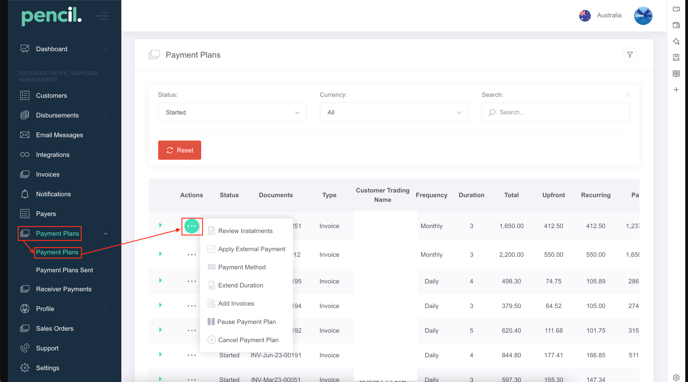Open the Currency dropdown showing All
This screenshot has height=382, width=688.
tap(394, 112)
